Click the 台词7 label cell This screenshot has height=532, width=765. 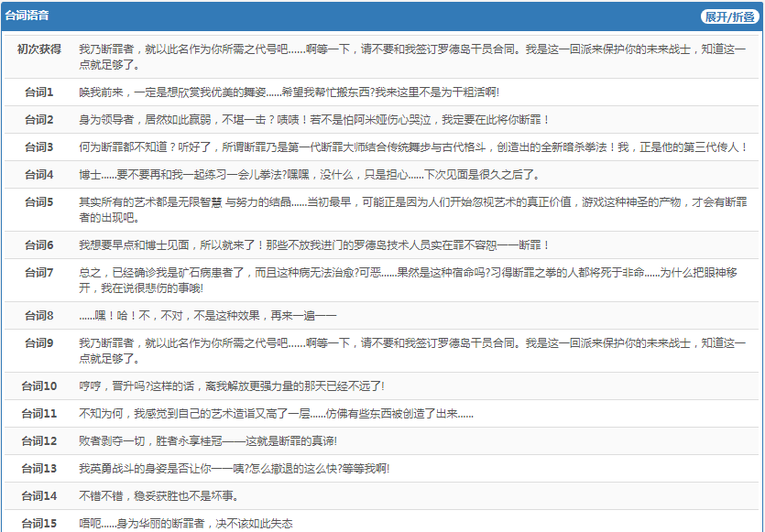(x=39, y=273)
